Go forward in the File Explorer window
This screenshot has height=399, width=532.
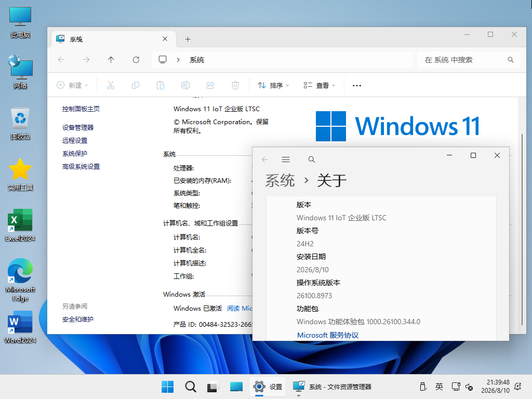(x=86, y=60)
